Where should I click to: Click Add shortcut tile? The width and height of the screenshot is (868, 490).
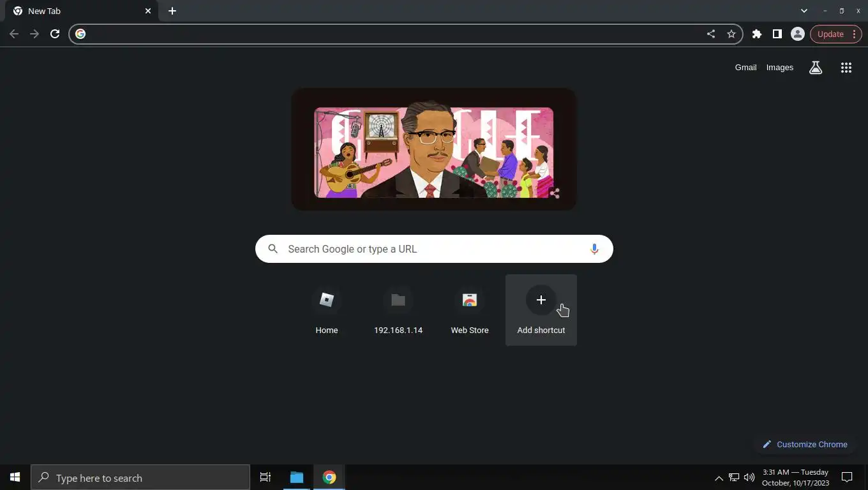[541, 311]
